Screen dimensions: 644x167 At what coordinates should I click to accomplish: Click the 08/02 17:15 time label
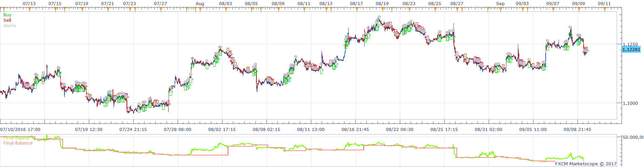(x=222, y=130)
